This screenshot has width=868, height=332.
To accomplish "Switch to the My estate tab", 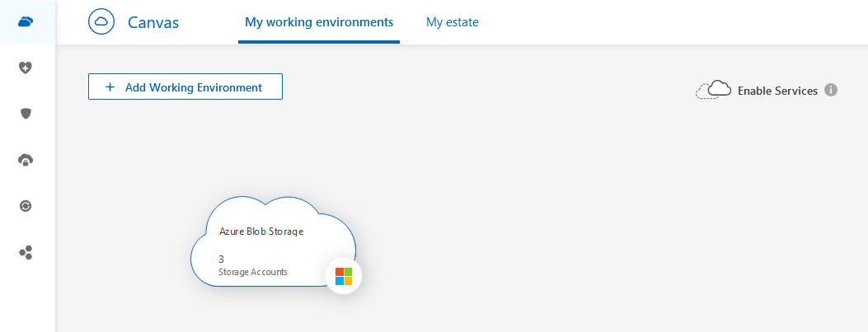I will pyautogui.click(x=452, y=22).
